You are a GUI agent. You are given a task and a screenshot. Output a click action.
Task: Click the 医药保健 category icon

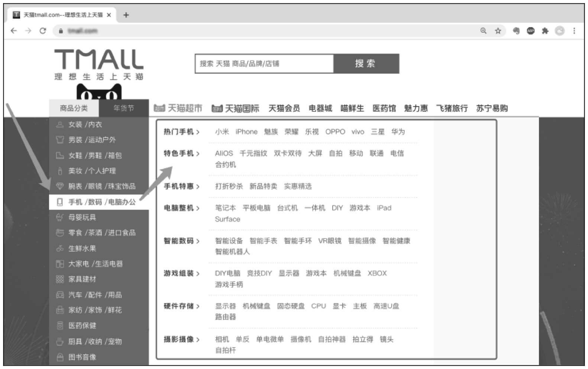pos(60,326)
